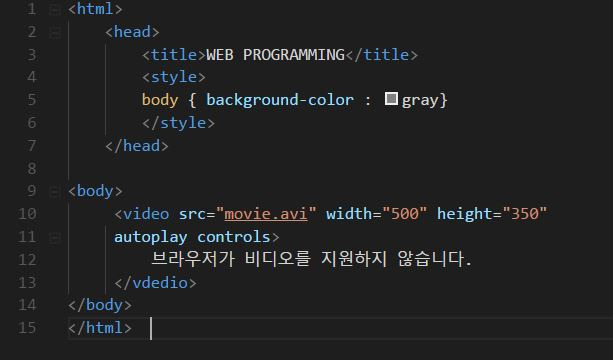Screen dimensions: 613x360
Task: Click line number 15 in the gutter
Action: click(x=27, y=328)
